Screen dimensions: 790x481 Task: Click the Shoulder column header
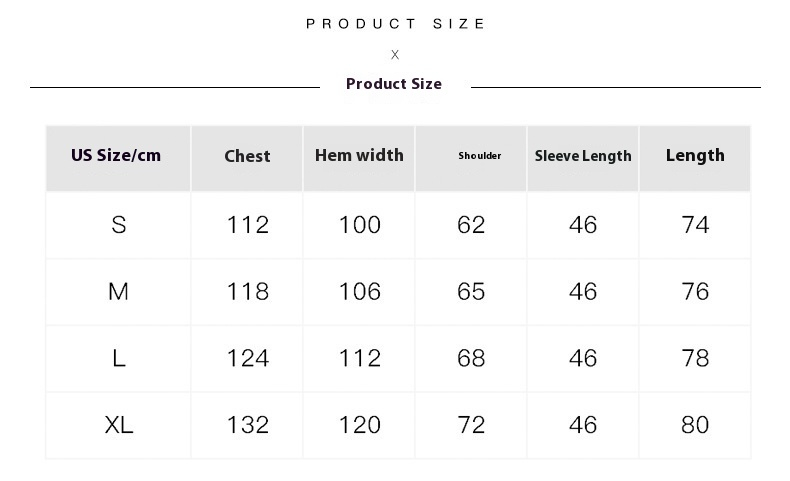pos(480,156)
